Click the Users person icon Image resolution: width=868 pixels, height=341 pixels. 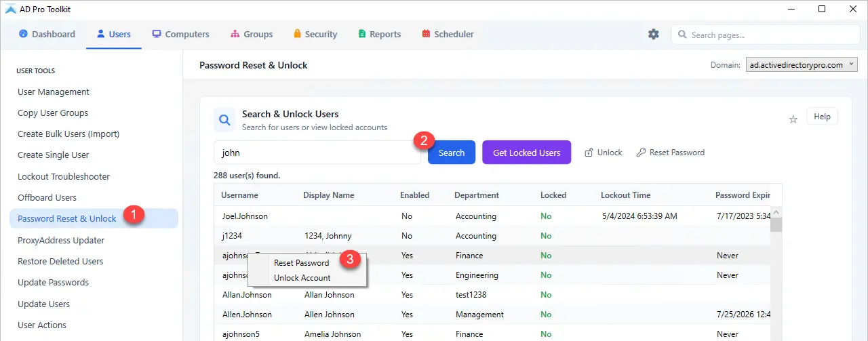101,34
